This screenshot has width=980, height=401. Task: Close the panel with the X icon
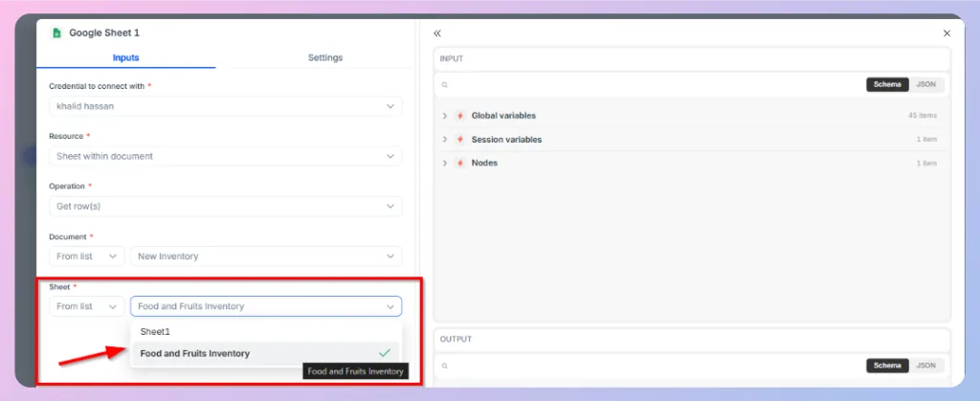click(947, 33)
